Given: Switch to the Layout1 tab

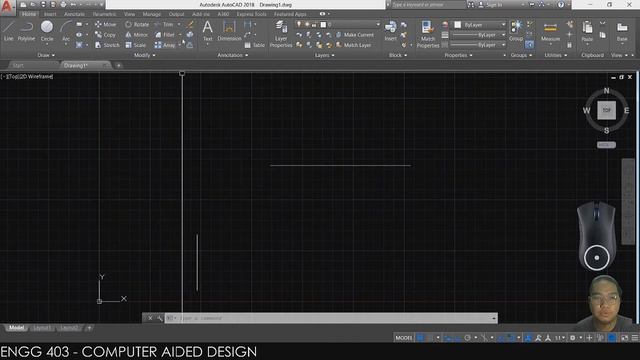Looking at the screenshot, I should (x=42, y=328).
